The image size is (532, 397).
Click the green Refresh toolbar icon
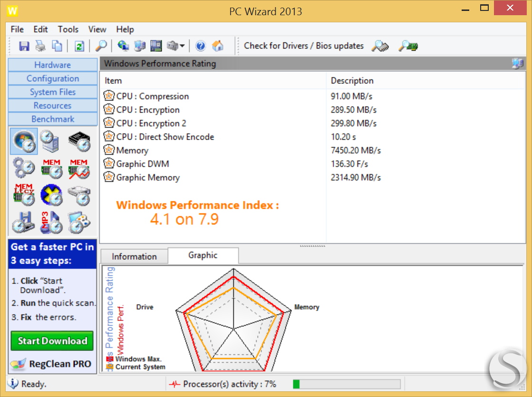[x=79, y=46]
